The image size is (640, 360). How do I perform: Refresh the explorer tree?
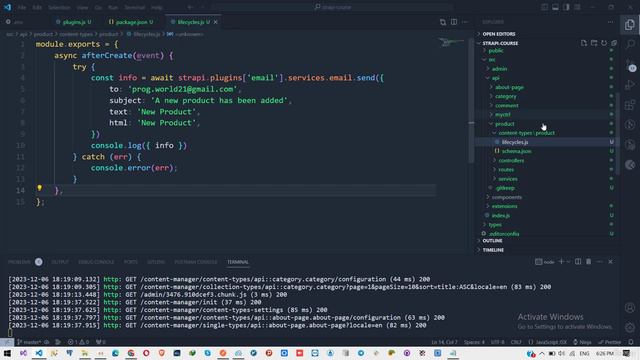604,43
